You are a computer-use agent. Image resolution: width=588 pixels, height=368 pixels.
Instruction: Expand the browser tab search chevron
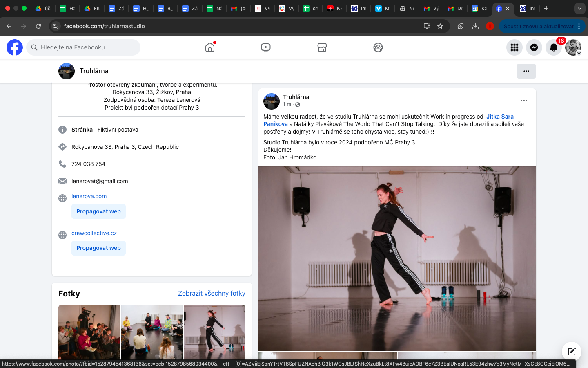[x=579, y=8]
